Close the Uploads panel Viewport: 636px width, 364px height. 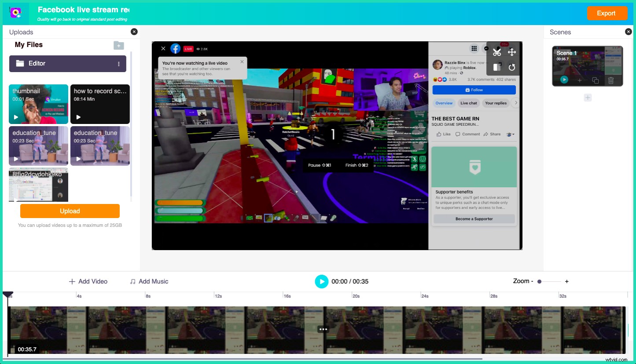[134, 32]
